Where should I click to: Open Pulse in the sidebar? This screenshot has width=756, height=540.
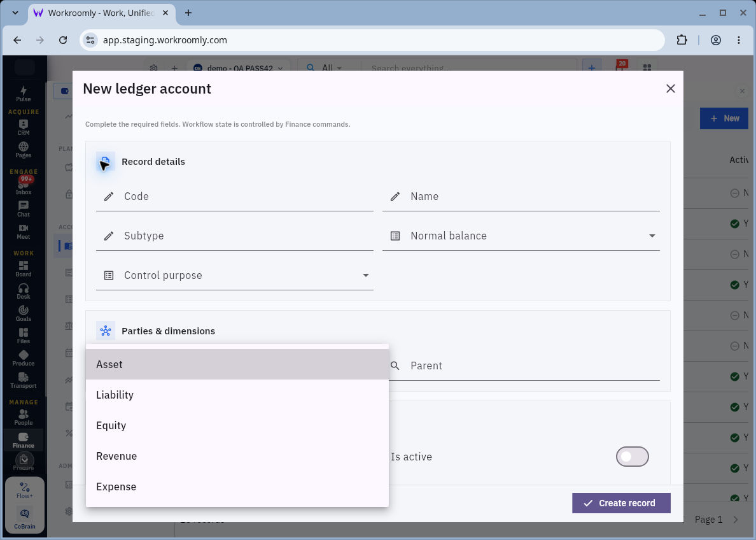[x=23, y=94]
